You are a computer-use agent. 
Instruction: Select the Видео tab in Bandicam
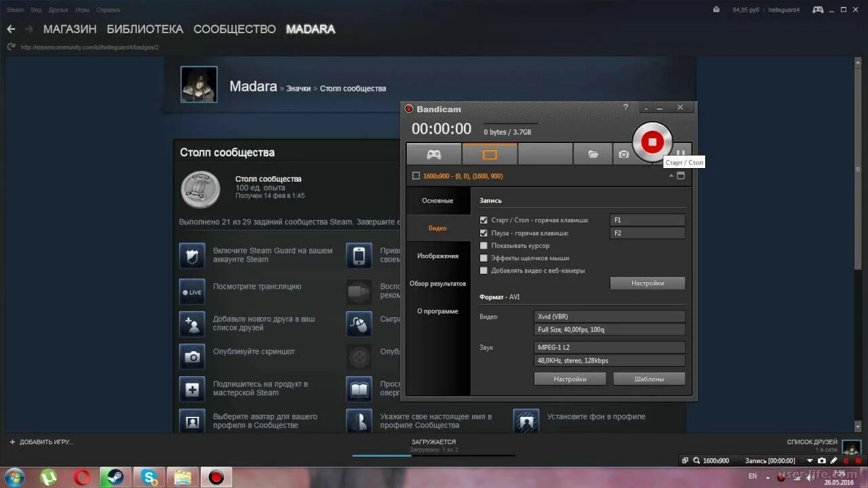coord(437,228)
